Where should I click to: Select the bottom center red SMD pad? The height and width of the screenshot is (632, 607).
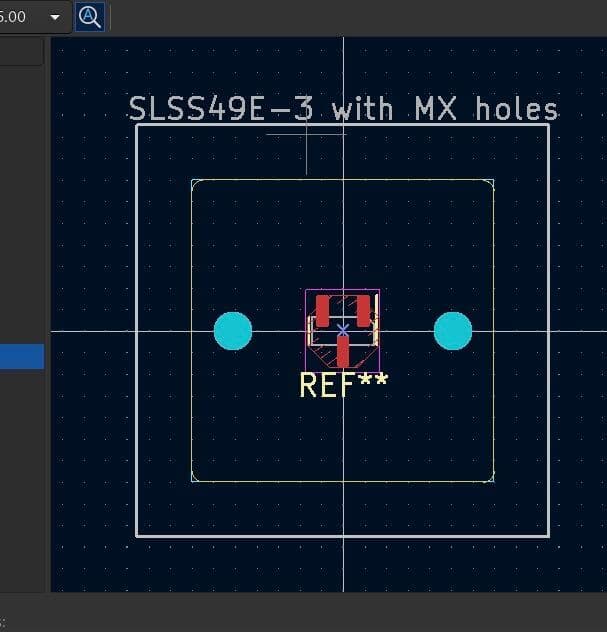343,352
